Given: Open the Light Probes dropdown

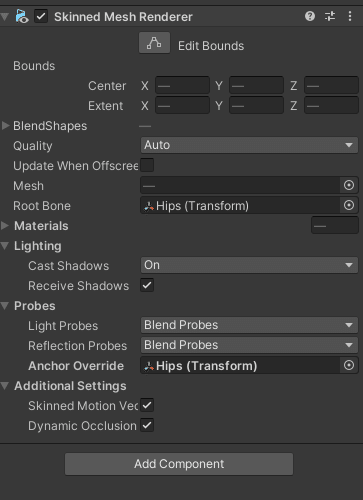Looking at the screenshot, I should [249, 325].
